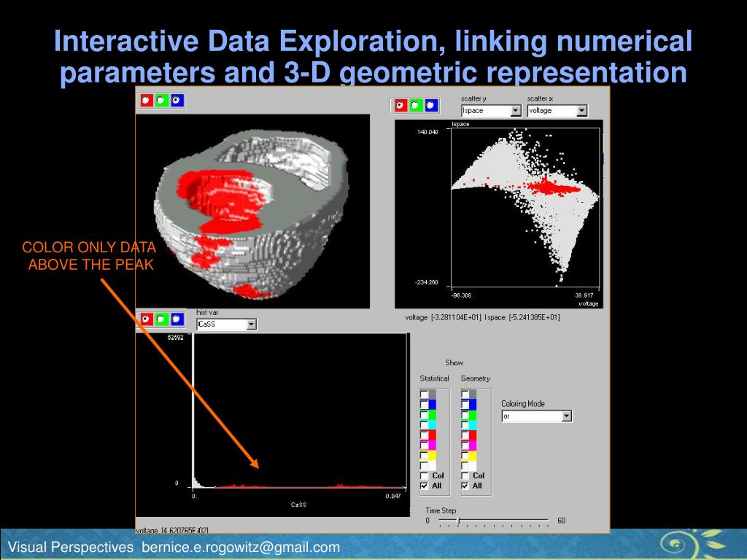Pick blue brush button above scatter plot
Screen dimensions: 747x560
430,106
